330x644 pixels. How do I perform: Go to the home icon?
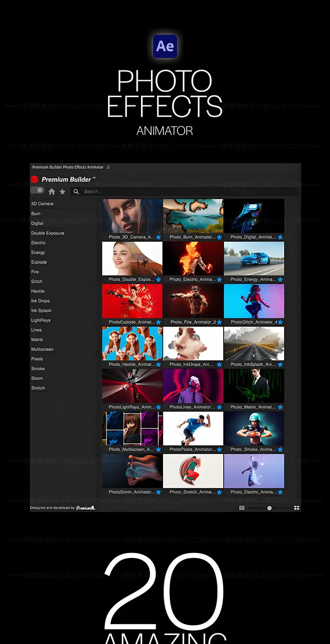pyautogui.click(x=52, y=192)
